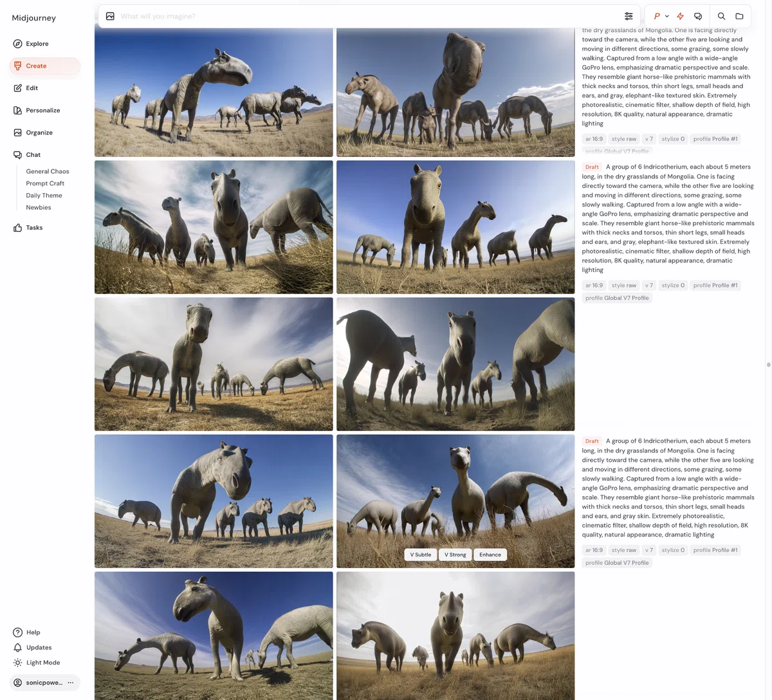Viewport: 772px width, 700px height.
Task: Click the page scrollbar handle at the right edge
Action: click(769, 365)
